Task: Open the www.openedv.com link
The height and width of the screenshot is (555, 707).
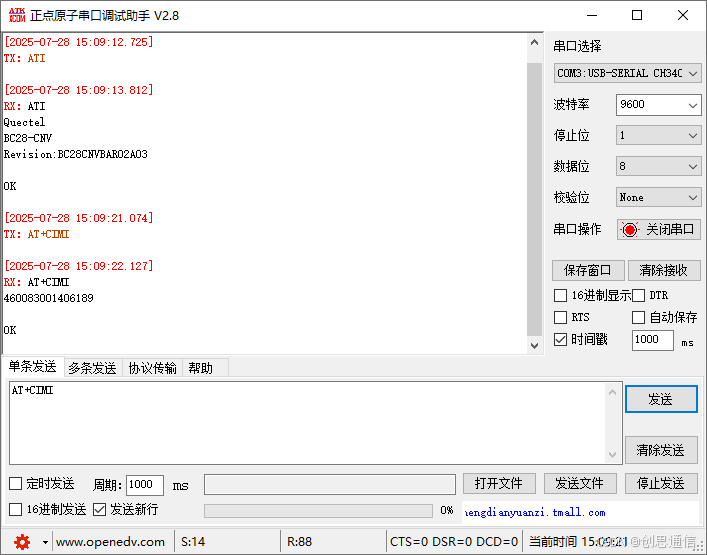Action: tap(110, 541)
